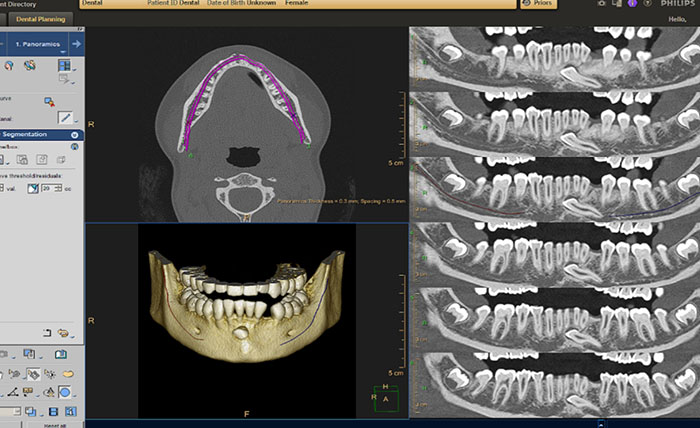The height and width of the screenshot is (428, 700).
Task: Click the 3D jaw rendering viewport
Action: pyautogui.click(x=247, y=321)
